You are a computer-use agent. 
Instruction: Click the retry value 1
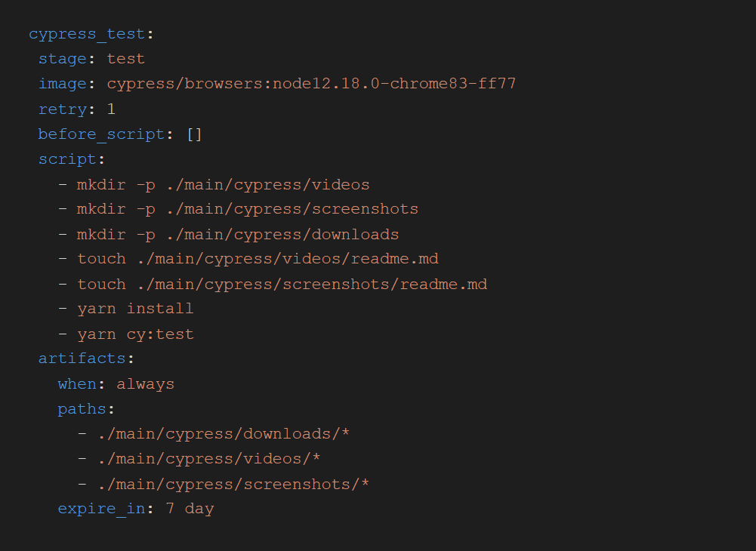111,109
